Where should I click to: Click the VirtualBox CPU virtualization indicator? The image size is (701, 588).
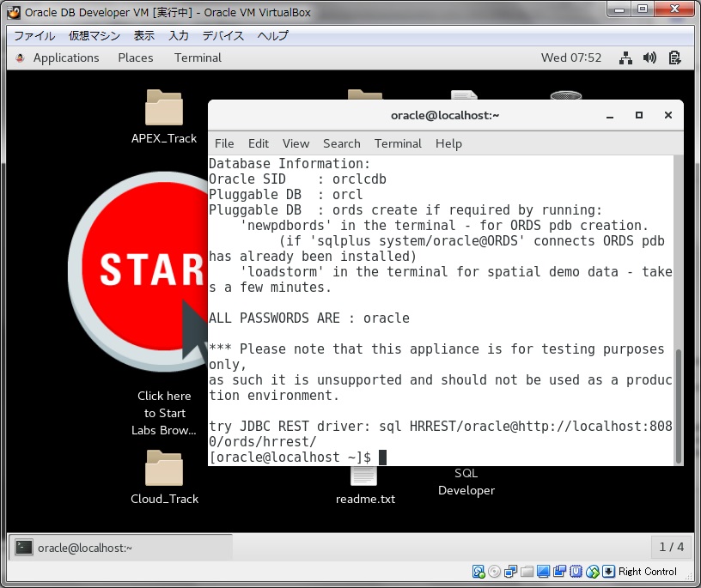576,572
